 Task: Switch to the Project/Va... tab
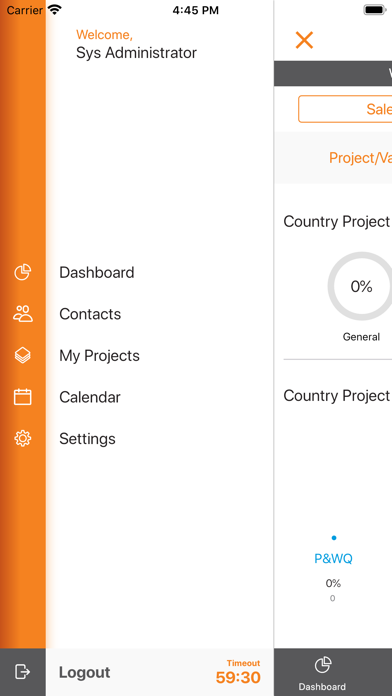point(360,158)
